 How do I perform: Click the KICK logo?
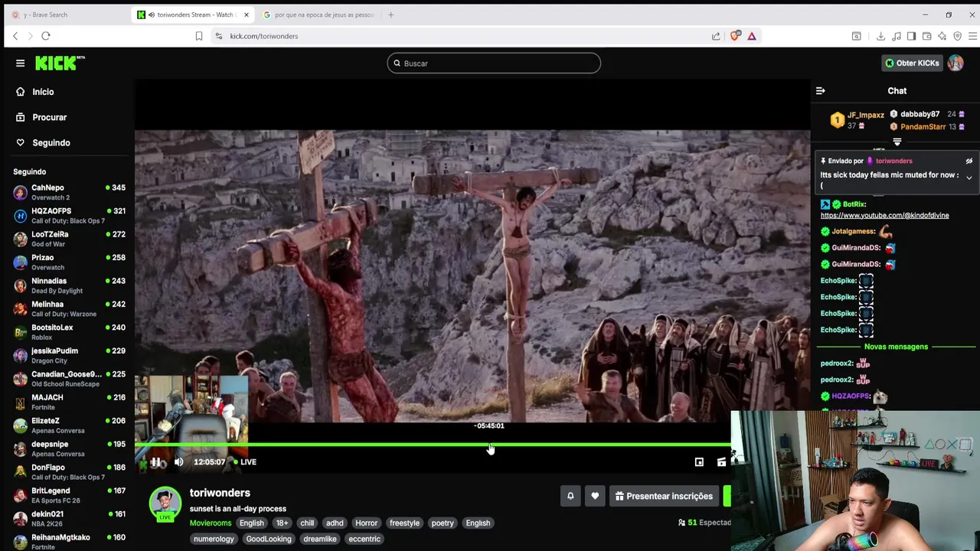(x=60, y=63)
